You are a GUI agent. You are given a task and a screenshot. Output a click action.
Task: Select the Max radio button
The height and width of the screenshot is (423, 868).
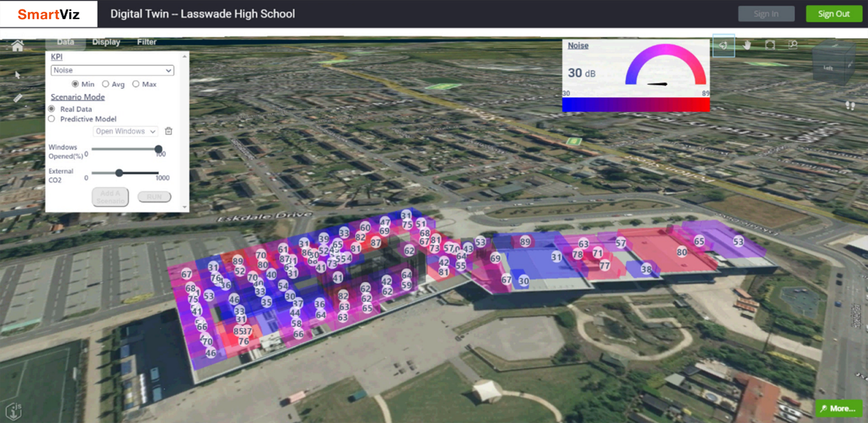click(136, 83)
